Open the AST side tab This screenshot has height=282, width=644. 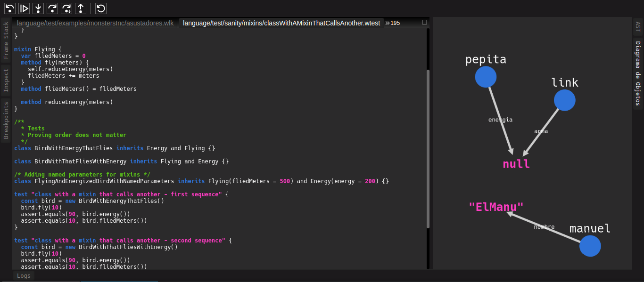click(x=638, y=27)
